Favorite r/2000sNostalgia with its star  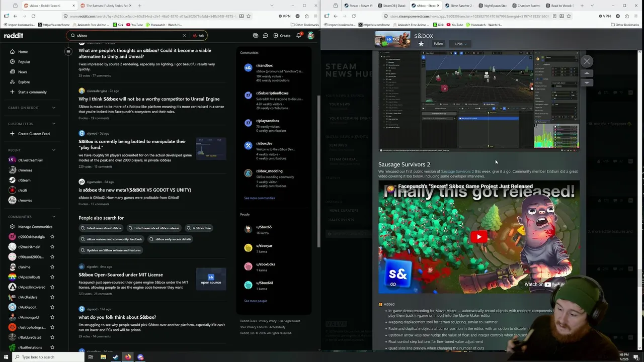52,237
